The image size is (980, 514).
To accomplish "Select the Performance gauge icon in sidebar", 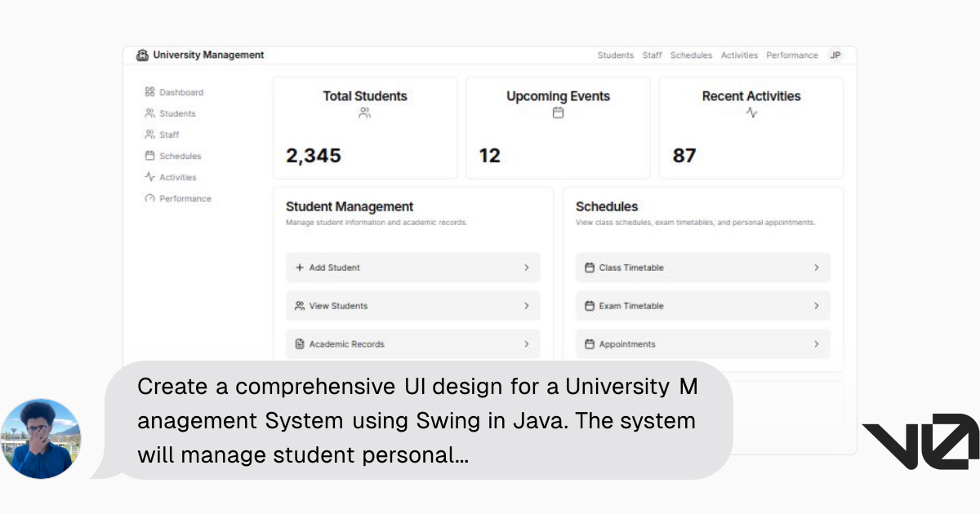I will coord(149,198).
